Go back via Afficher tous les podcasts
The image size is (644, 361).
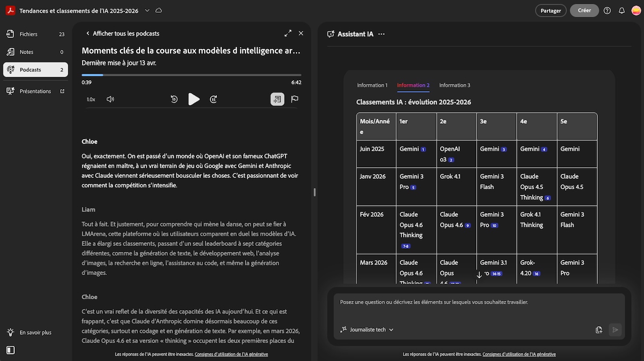pos(122,33)
